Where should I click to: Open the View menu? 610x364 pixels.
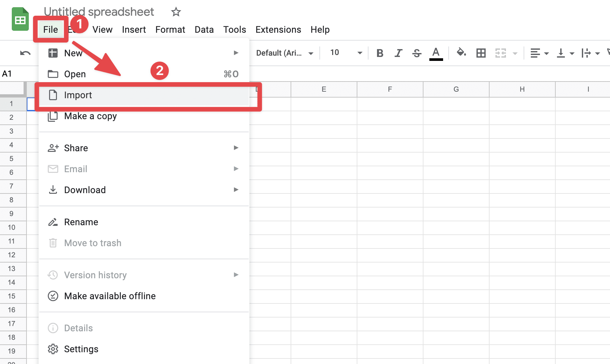point(102,29)
